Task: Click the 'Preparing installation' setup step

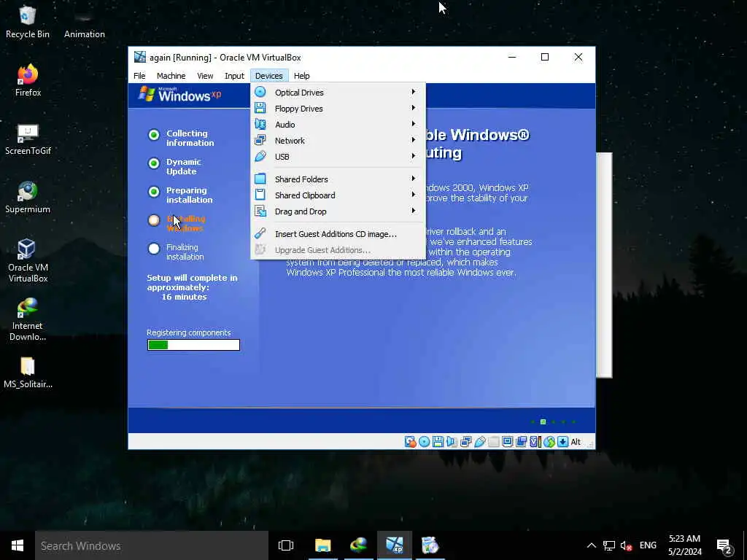Action: (189, 195)
